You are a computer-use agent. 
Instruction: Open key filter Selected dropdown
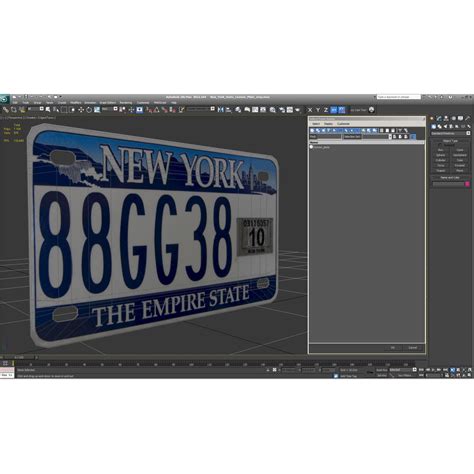point(403,370)
